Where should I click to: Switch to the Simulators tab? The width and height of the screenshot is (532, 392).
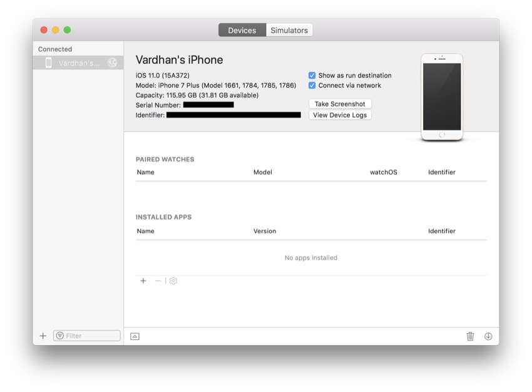[289, 30]
